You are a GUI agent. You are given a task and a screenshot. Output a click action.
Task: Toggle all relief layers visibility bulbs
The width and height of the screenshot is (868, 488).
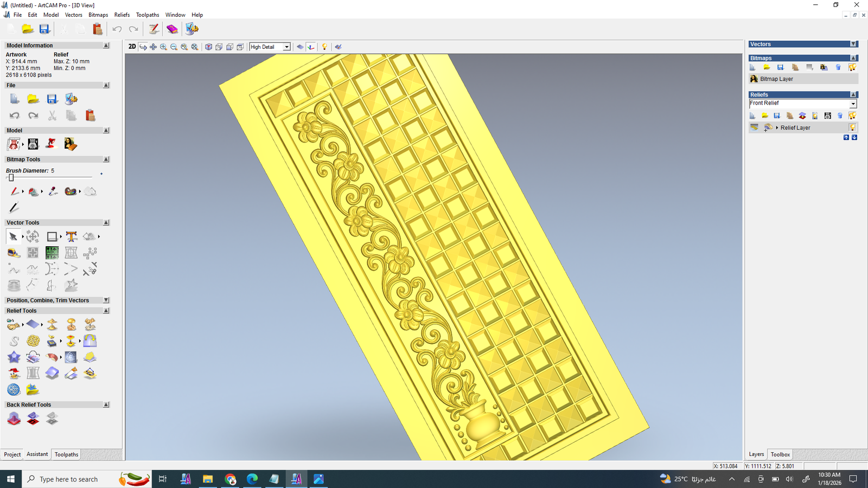point(852,115)
